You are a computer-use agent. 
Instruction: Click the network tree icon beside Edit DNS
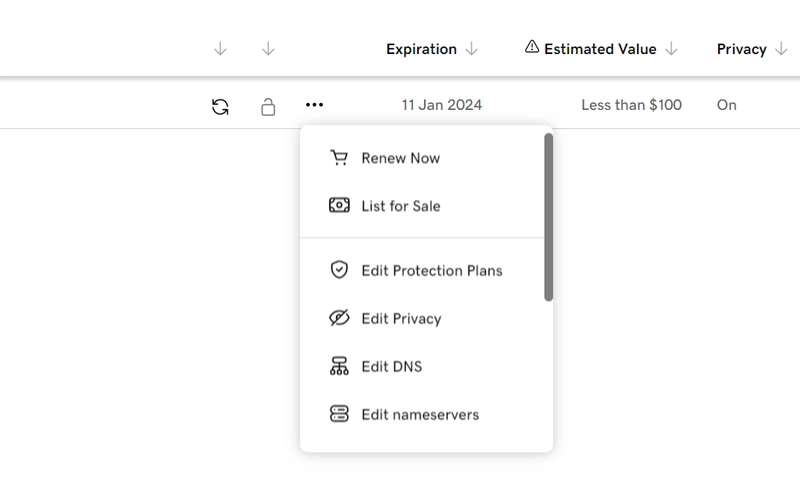[x=339, y=366]
